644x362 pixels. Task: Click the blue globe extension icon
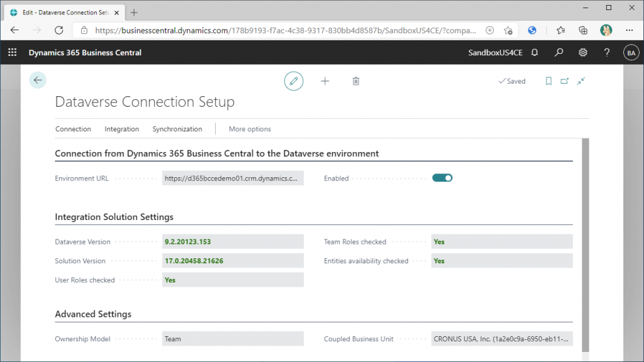(x=532, y=30)
